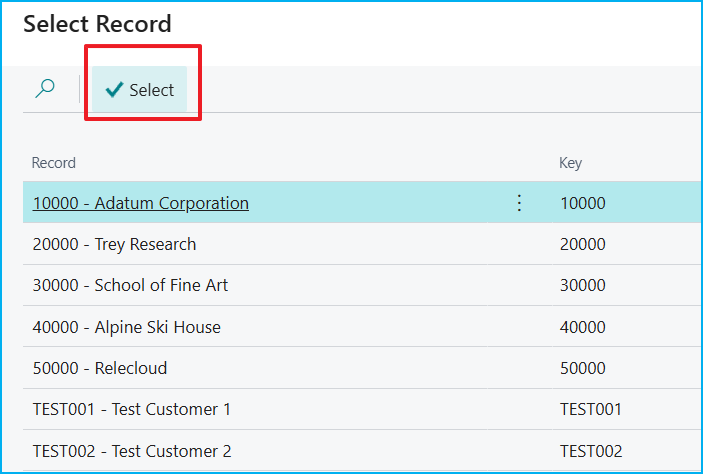Click the Key column header
Image resolution: width=703 pixels, height=474 pixels.
point(570,163)
